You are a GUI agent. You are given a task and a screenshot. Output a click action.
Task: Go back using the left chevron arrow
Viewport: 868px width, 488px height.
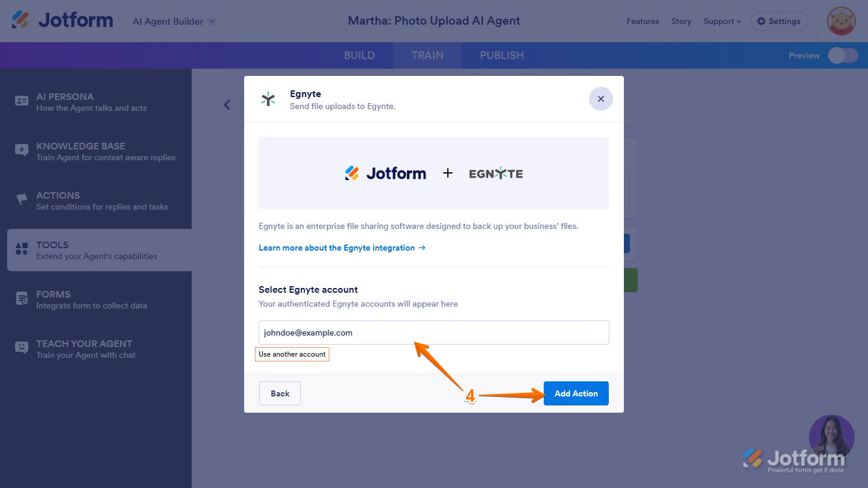point(227,105)
